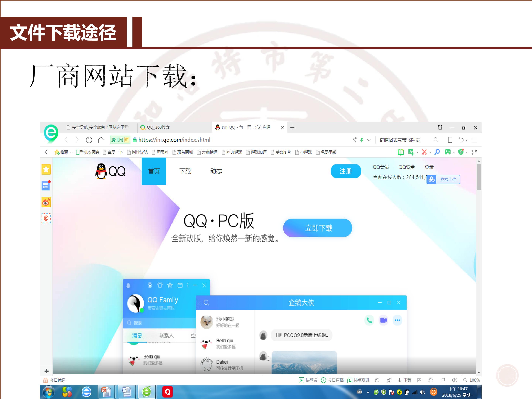
Task: Open the 登录 login link
Action: pyautogui.click(x=429, y=167)
